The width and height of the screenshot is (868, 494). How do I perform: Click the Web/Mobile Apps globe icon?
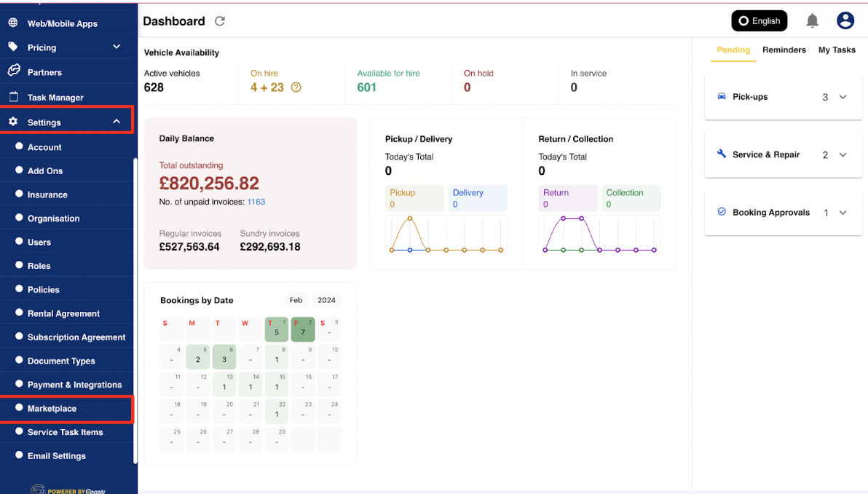pyautogui.click(x=12, y=23)
